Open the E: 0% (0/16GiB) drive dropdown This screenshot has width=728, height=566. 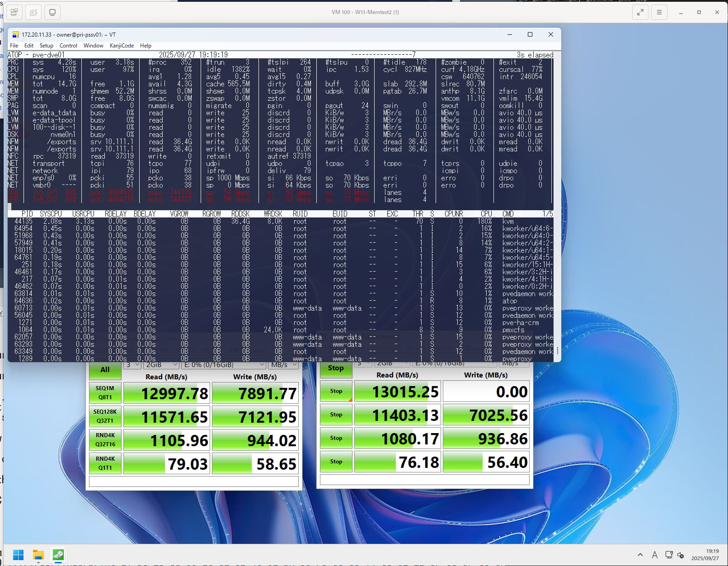pyautogui.click(x=224, y=365)
